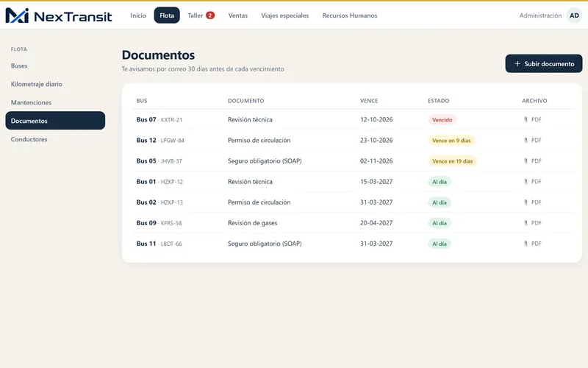Viewport: 588px width, 368px height.
Task: Open Kilometraje diario in sidebar
Action: [x=36, y=84]
